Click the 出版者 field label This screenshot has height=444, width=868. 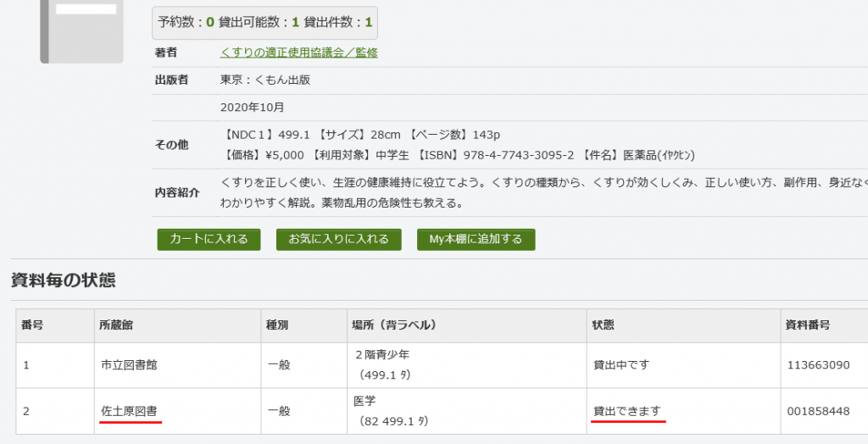(x=171, y=80)
